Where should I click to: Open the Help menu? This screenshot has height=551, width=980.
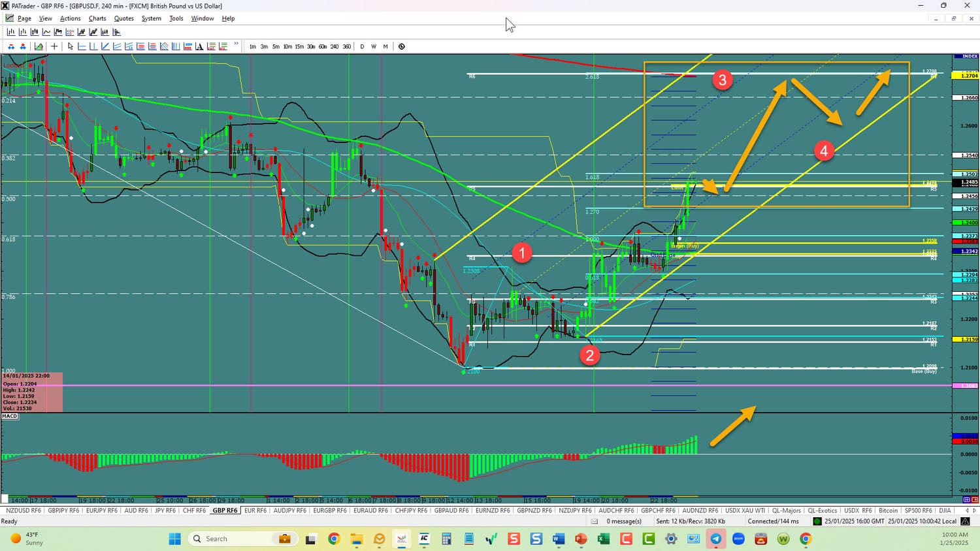[228, 18]
